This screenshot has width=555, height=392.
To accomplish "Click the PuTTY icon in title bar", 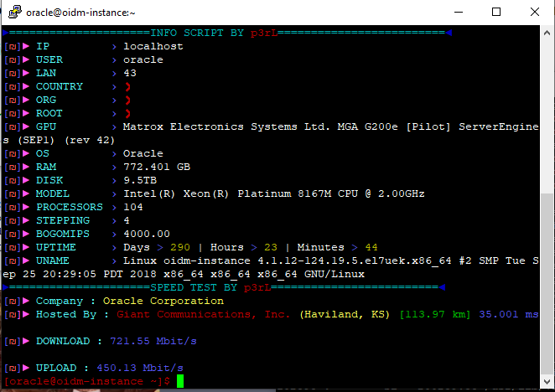I will click(x=15, y=12).
